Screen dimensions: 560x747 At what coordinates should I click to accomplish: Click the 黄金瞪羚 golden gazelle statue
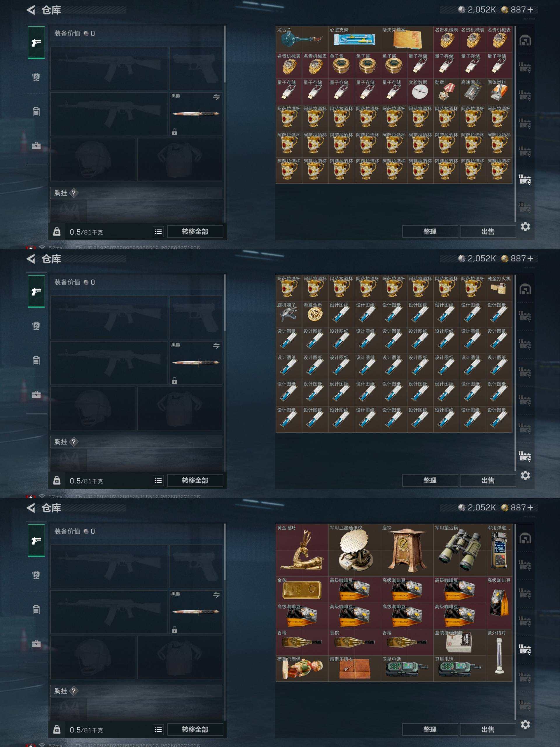[302, 550]
